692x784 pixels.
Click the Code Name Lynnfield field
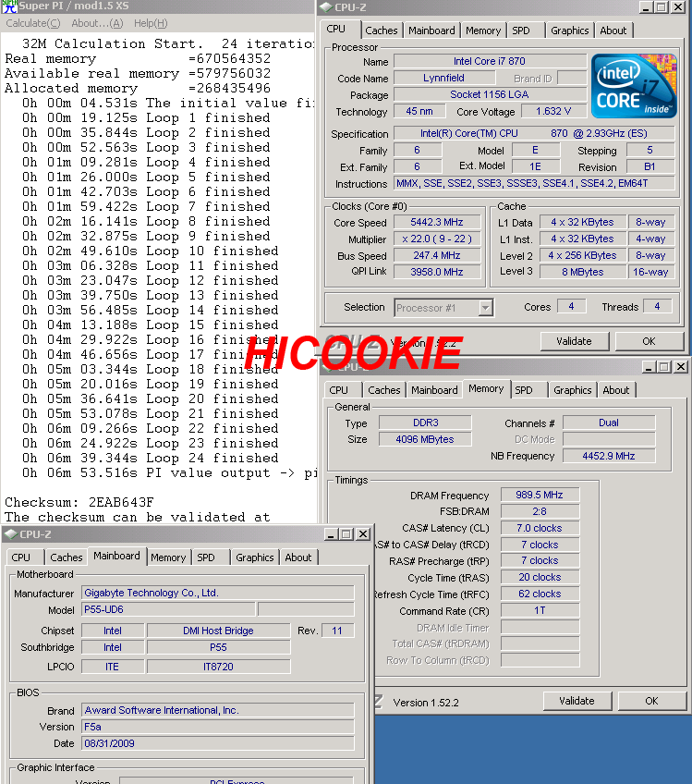444,78
